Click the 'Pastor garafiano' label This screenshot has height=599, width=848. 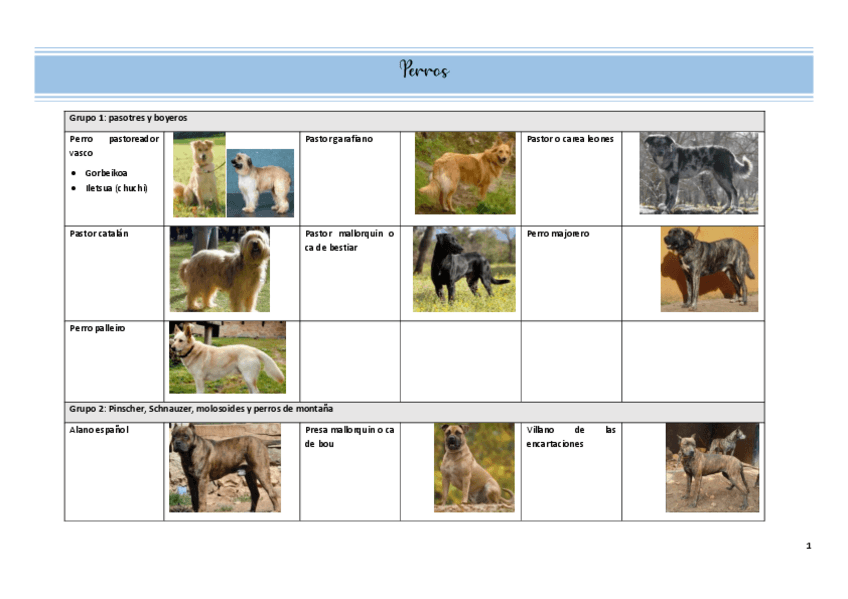[x=339, y=139]
